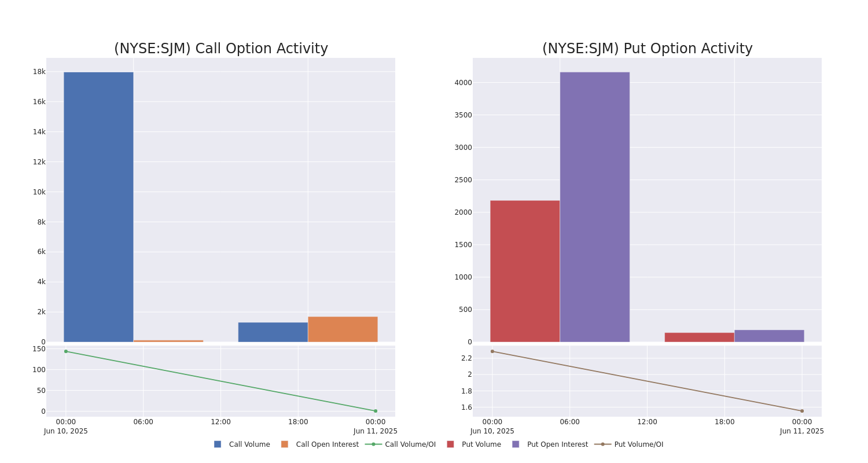Toggle Call Open Interest legend entry
This screenshot has height=463, width=868.
click(320, 444)
